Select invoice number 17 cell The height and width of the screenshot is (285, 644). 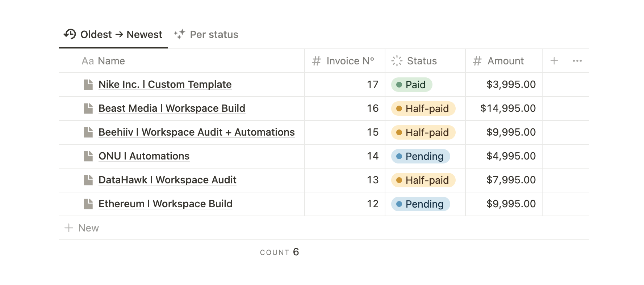[345, 84]
